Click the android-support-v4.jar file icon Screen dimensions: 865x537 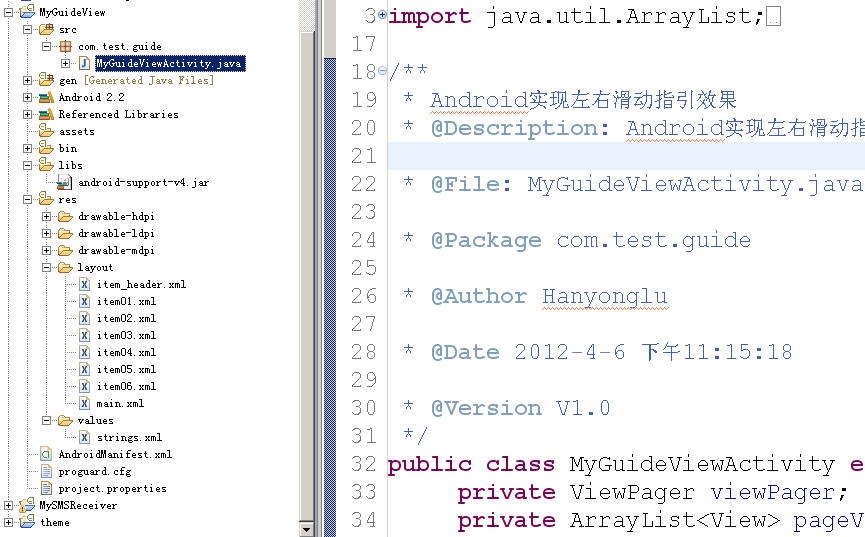(x=66, y=182)
